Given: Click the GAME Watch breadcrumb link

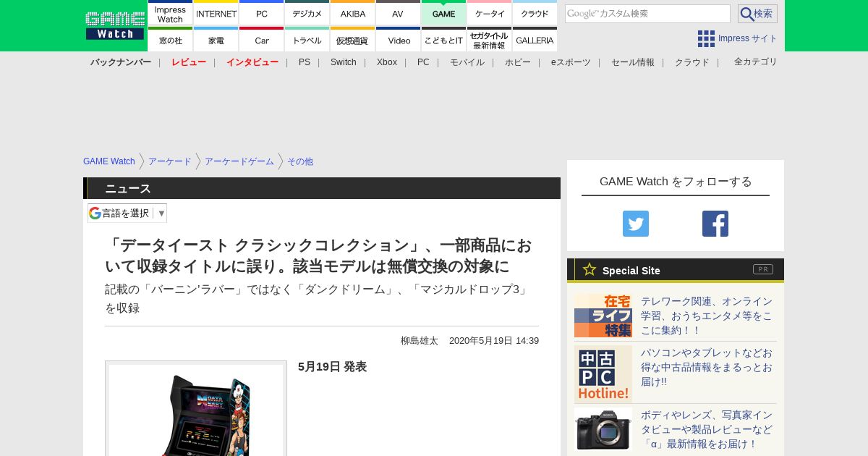Looking at the screenshot, I should pos(109,161).
